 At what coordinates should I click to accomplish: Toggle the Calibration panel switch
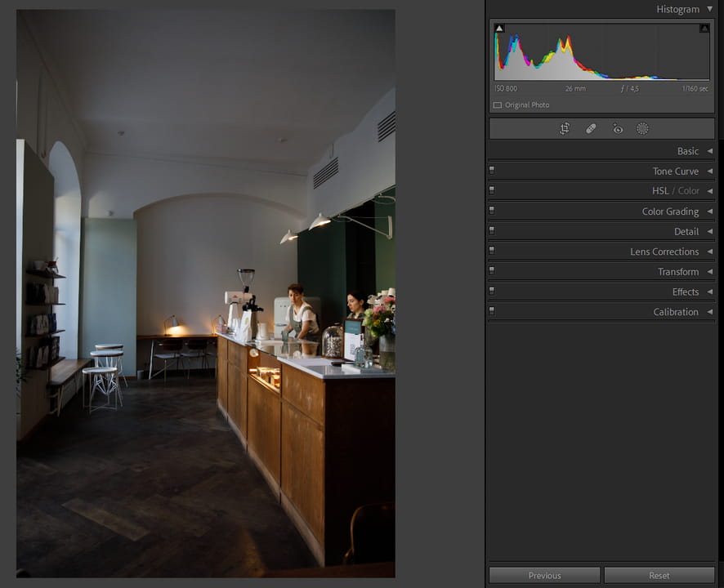pos(492,310)
